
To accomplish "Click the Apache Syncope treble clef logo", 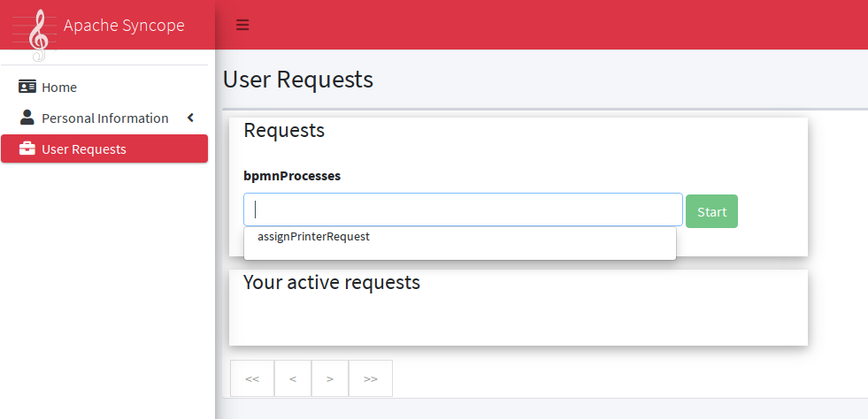I will (37, 35).
